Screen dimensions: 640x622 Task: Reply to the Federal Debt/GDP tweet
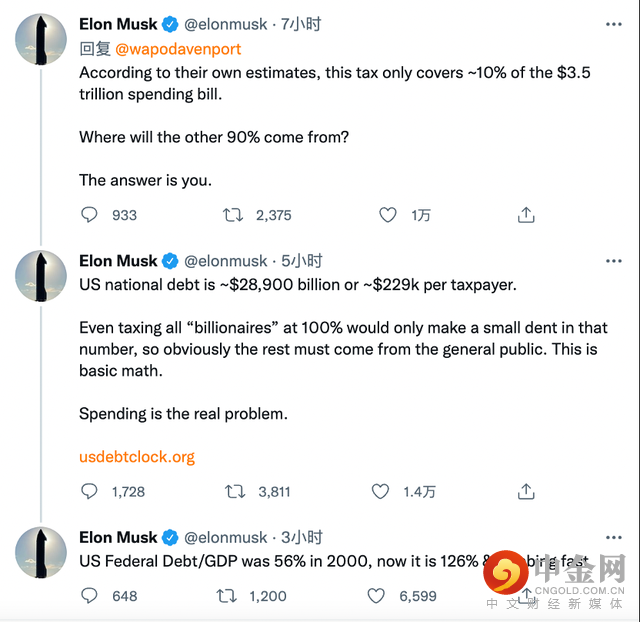[89, 596]
